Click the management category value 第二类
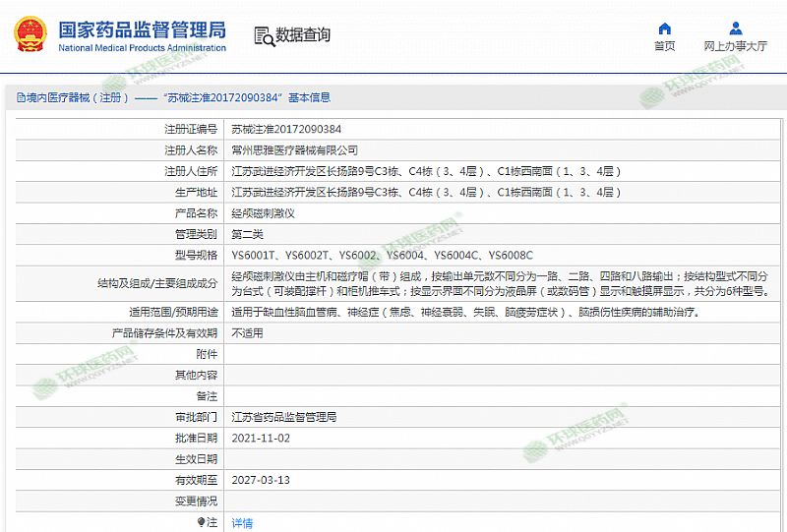Image resolution: width=787 pixels, height=532 pixels. (247, 234)
